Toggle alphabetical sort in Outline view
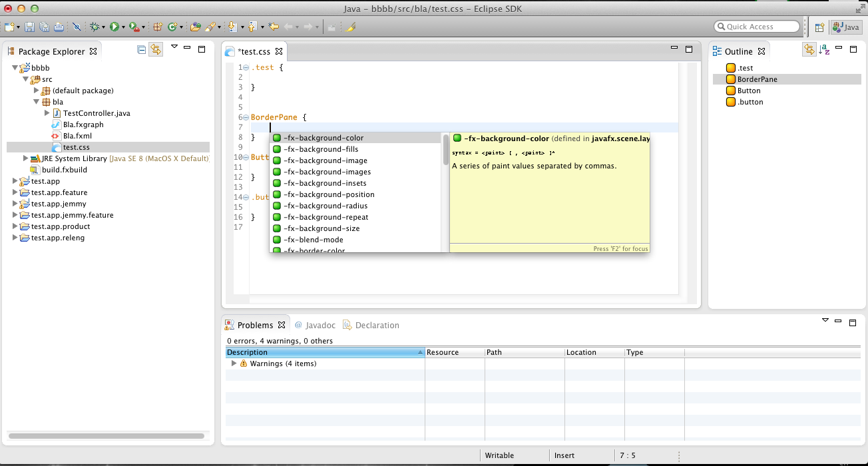Viewport: 868px width, 466px height. point(824,49)
